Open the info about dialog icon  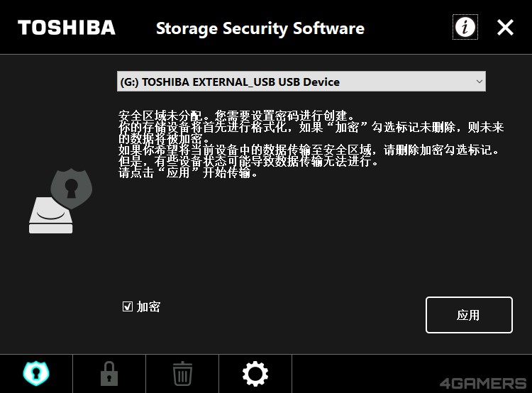(465, 28)
